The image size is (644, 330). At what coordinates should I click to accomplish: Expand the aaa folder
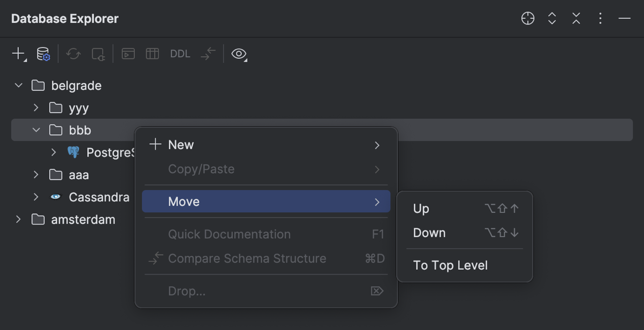tap(36, 175)
